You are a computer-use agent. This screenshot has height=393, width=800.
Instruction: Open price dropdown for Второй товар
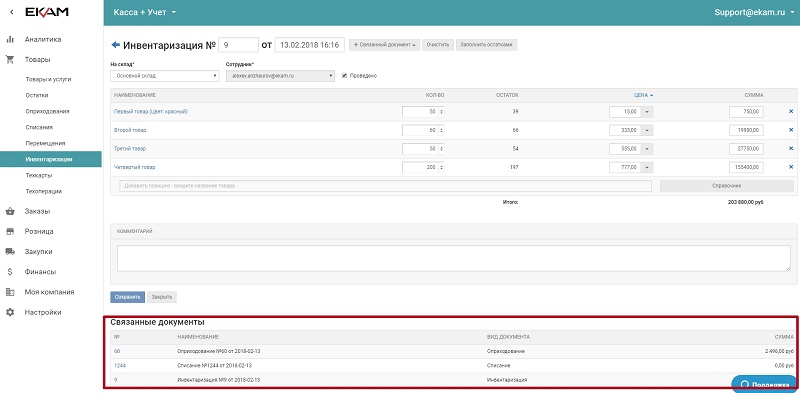click(x=647, y=130)
